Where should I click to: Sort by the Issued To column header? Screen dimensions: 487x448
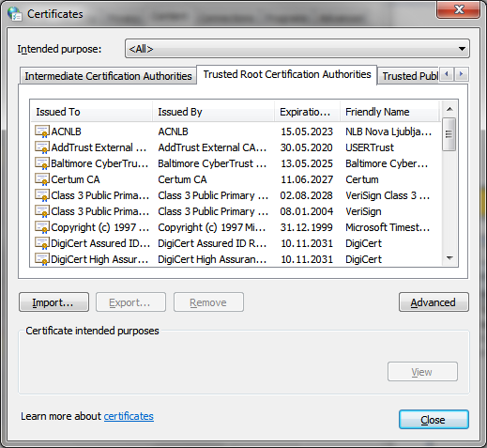[x=91, y=112]
